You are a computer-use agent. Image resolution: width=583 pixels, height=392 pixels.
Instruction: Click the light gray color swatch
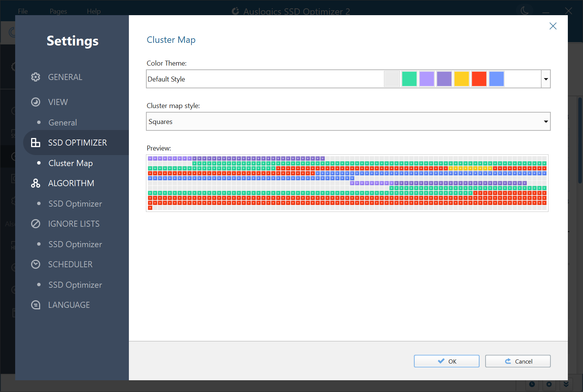pyautogui.click(x=392, y=79)
